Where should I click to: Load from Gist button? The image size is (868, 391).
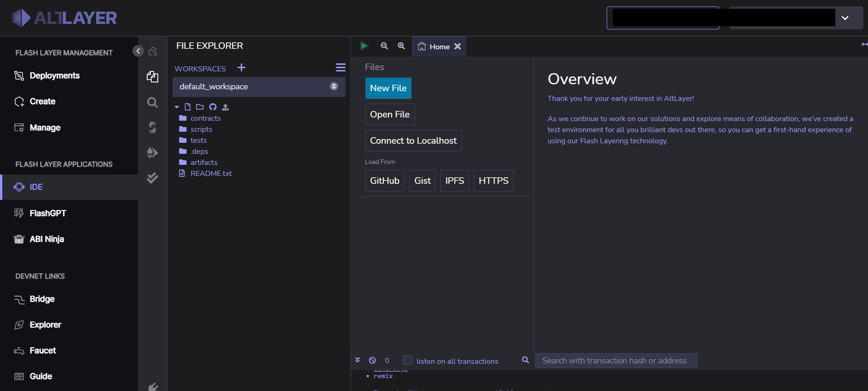click(x=422, y=181)
